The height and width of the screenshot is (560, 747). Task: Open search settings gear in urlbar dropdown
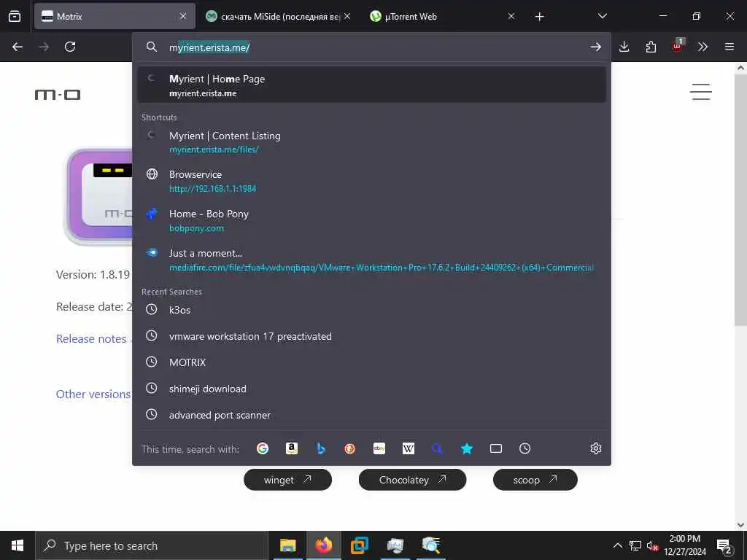click(x=595, y=448)
